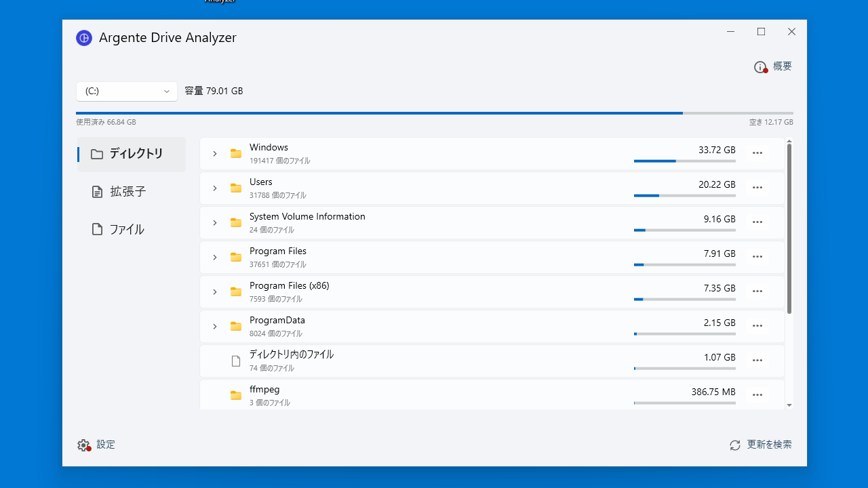The height and width of the screenshot is (488, 868).
Task: Open more options for Program Files row
Action: [x=757, y=258]
